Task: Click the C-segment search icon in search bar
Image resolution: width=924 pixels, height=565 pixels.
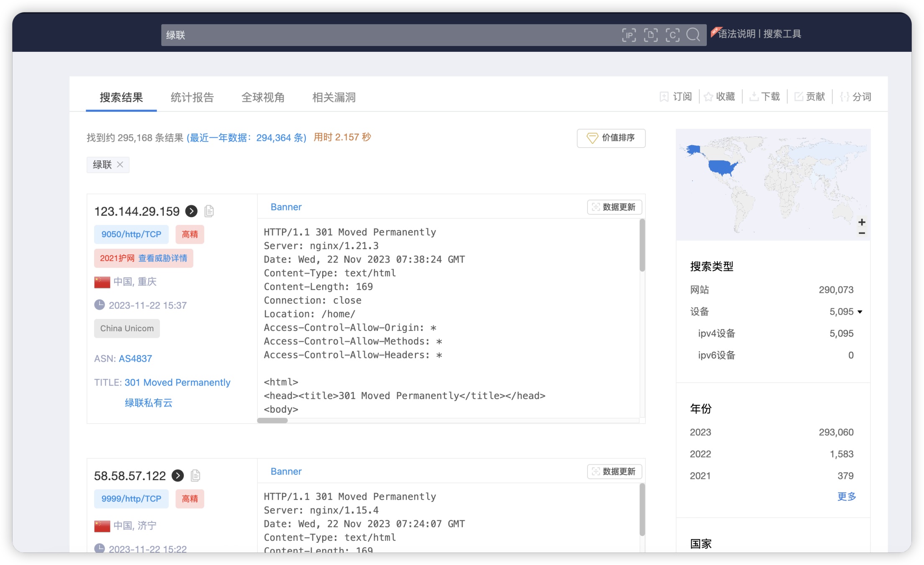Action: (x=672, y=35)
